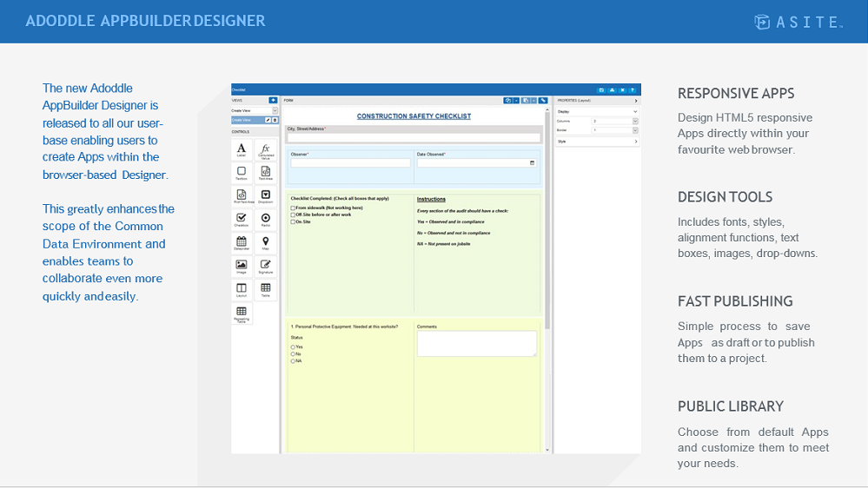The height and width of the screenshot is (488, 868).
Task: Open arrow next to paste icon
Action: [533, 101]
